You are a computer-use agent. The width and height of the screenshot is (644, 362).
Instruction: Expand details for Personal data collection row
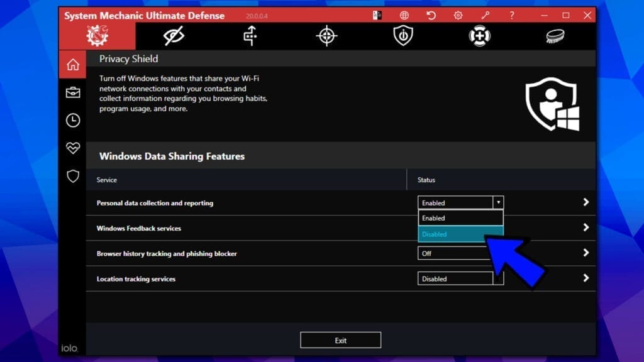[586, 202]
